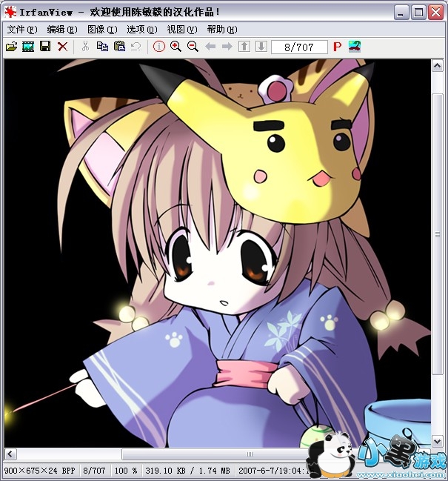Click the vertical scrollbar down arrow
The height and width of the screenshot is (481, 448).
pyautogui.click(x=438, y=442)
